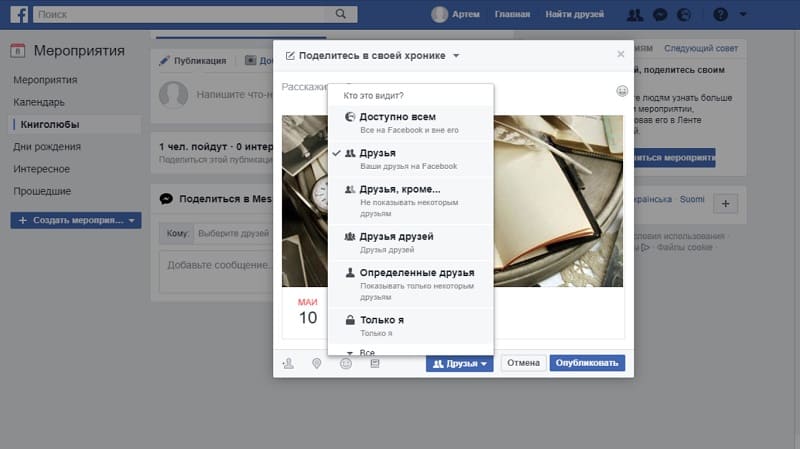
Task: Select Друзья друзей option
Action: point(410,242)
